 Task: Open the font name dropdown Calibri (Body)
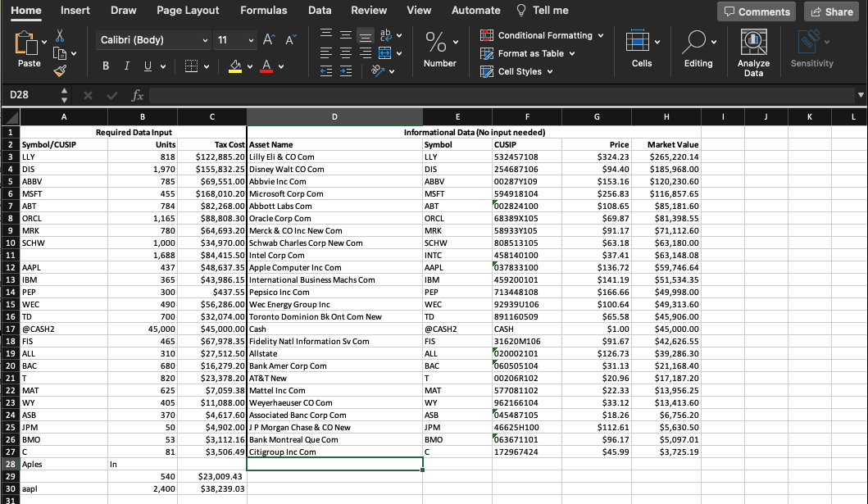[154, 40]
